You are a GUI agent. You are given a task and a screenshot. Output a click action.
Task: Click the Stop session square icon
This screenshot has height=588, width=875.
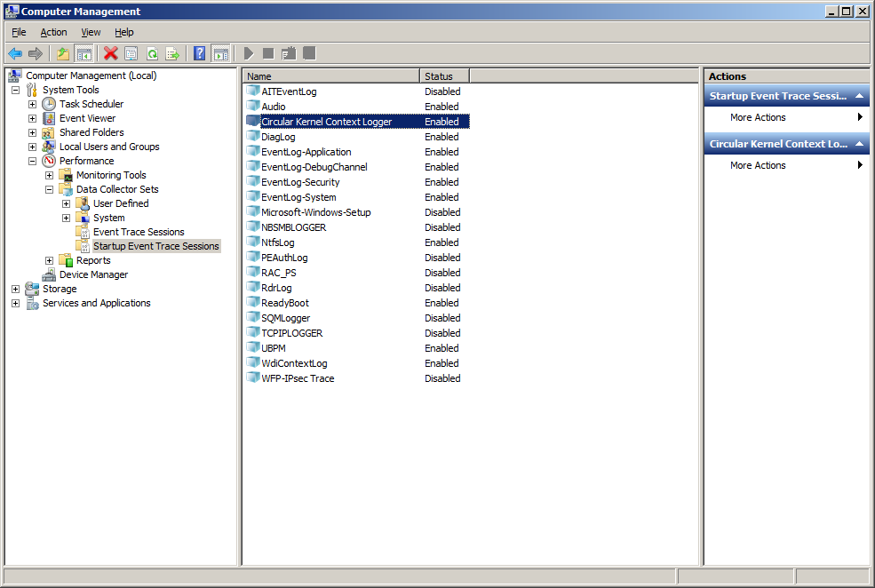268,53
